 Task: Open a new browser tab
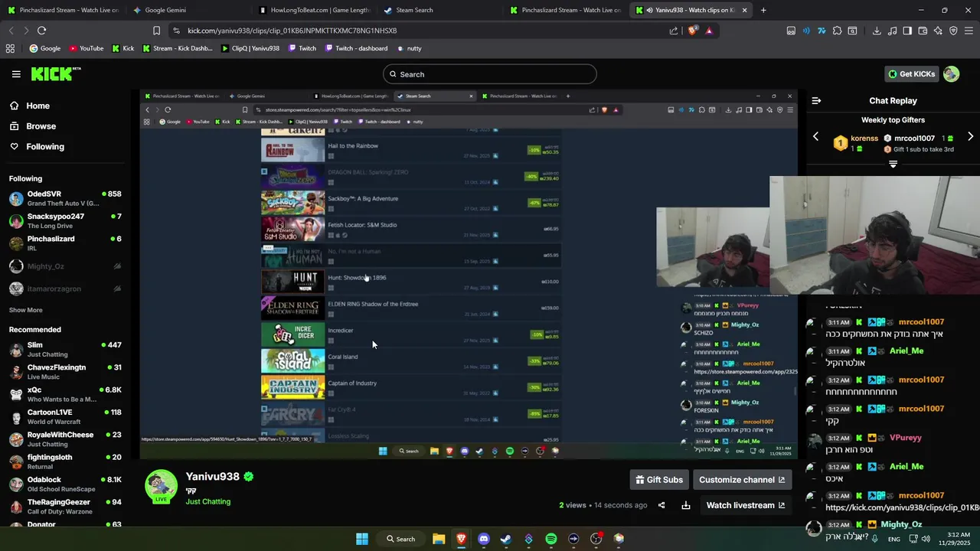[x=763, y=10]
